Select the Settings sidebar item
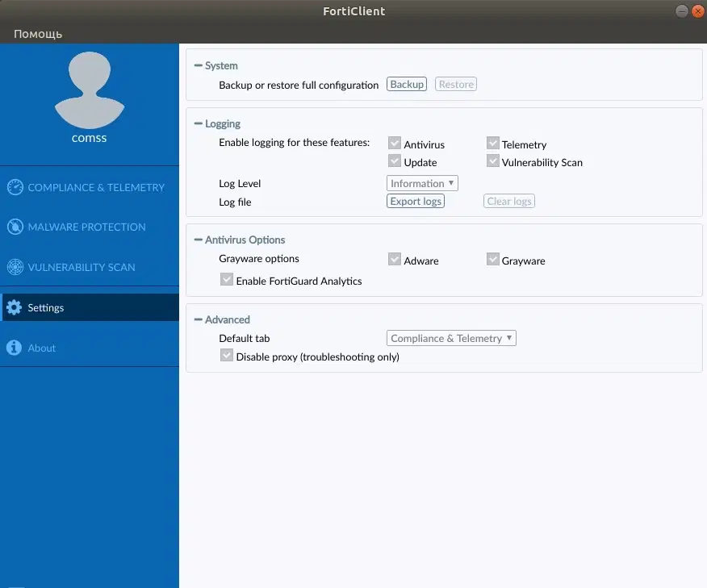707x588 pixels. [90, 307]
